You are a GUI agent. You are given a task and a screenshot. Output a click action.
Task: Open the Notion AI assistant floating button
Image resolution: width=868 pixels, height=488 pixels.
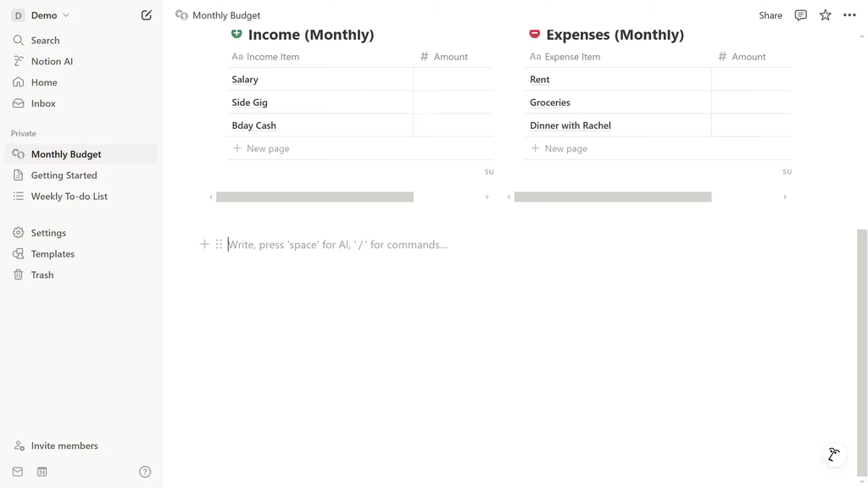(x=834, y=455)
